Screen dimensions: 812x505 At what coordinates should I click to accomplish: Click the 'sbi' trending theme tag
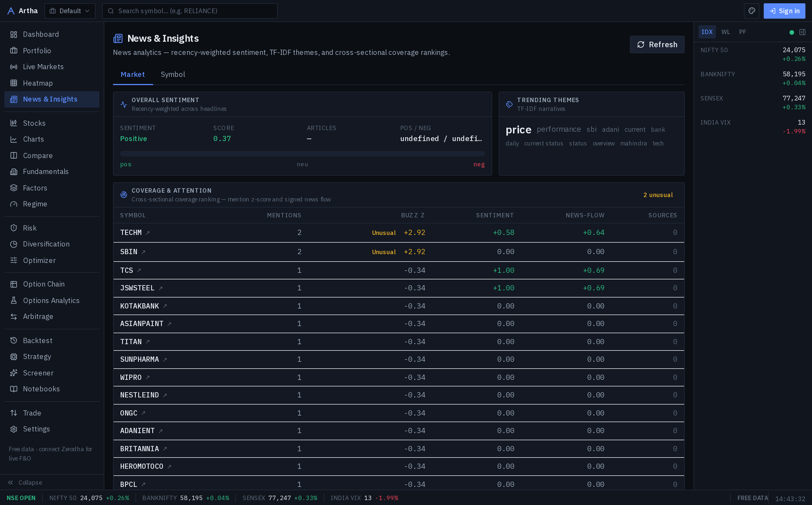point(591,129)
